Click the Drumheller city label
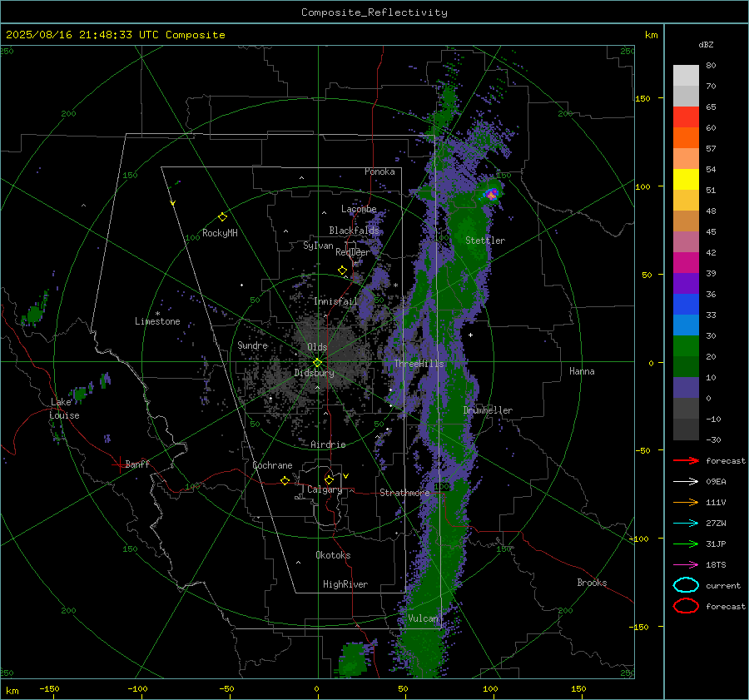This screenshot has width=749, height=700. click(x=488, y=410)
